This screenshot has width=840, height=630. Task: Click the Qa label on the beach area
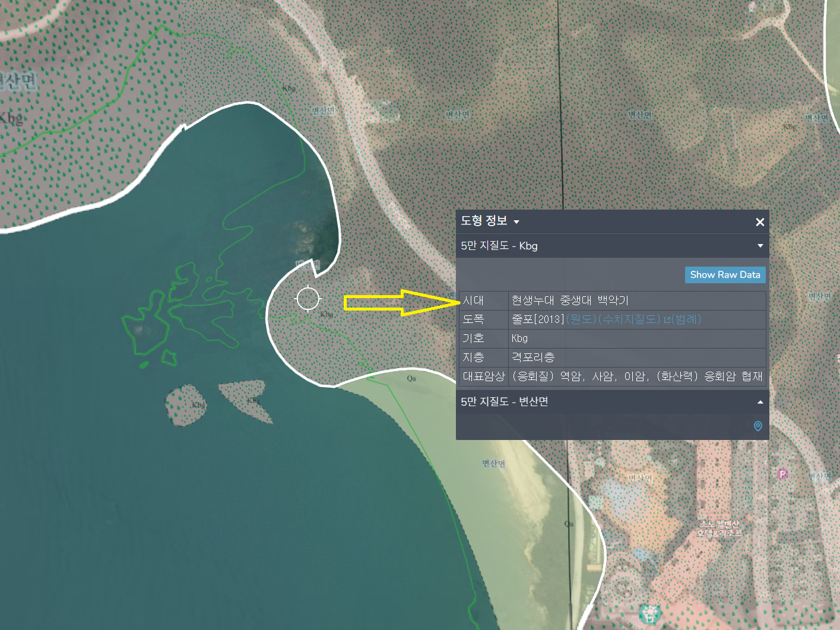[x=411, y=378]
